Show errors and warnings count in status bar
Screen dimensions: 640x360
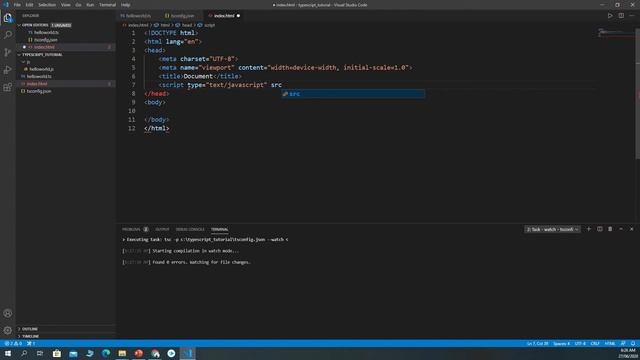tap(13, 344)
